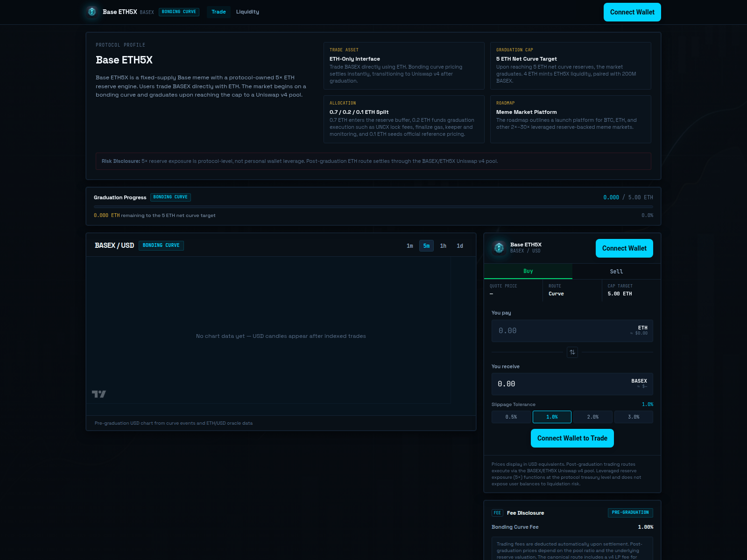Click the PRE-GRADUATION badge

pos(630,512)
